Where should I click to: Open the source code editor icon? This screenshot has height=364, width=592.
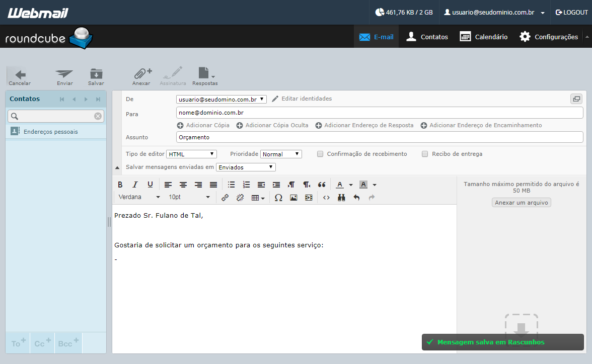click(326, 198)
